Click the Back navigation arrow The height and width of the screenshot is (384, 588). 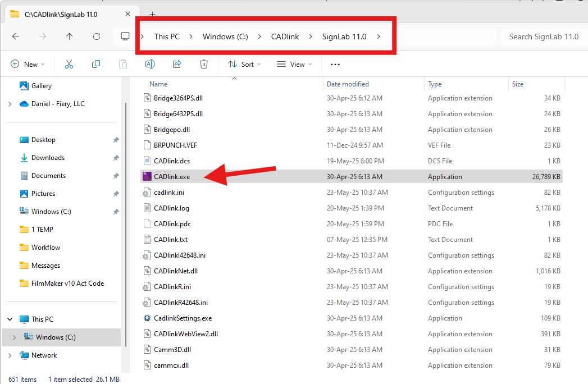[x=16, y=36]
